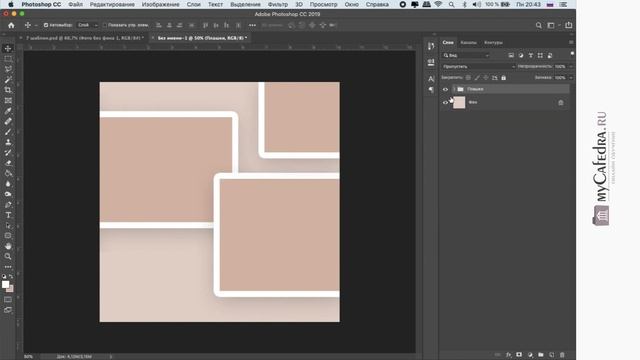Select the Rectangular Marquee tool
640x360 pixels.
click(8, 59)
